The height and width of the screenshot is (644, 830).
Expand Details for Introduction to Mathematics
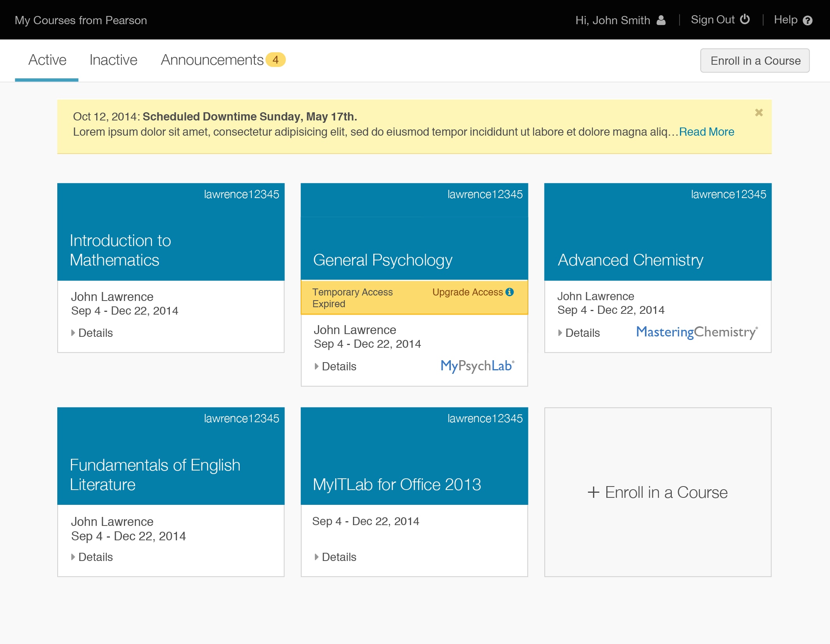[91, 332]
